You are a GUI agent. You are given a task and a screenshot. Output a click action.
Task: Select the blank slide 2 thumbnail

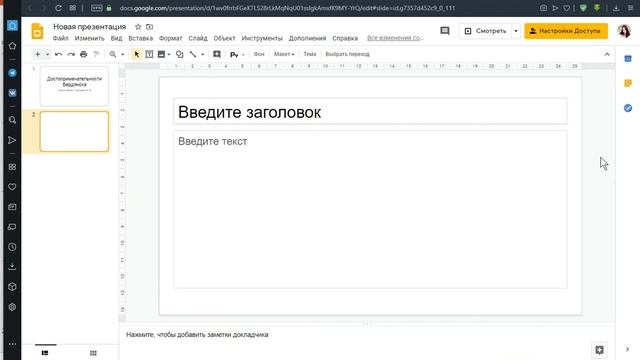coord(74,131)
